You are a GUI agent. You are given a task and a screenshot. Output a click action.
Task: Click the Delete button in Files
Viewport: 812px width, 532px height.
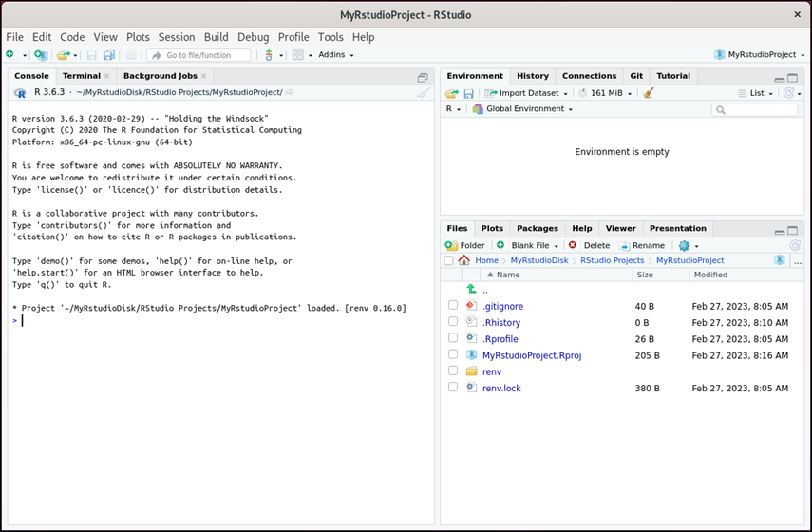589,245
